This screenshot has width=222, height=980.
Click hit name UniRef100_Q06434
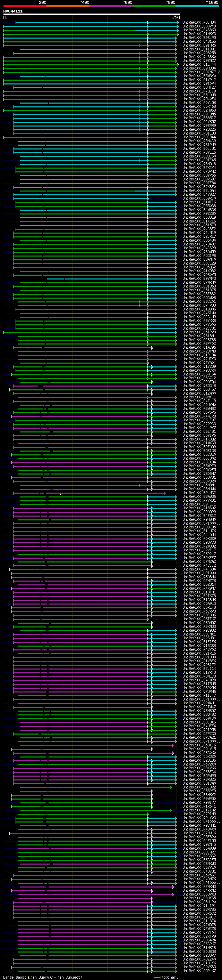[x=199, y=241]
